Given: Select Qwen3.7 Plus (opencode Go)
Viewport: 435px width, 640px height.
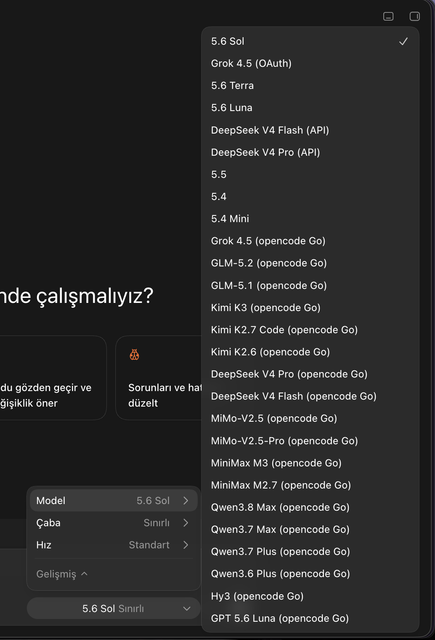Looking at the screenshot, I should [310, 551].
